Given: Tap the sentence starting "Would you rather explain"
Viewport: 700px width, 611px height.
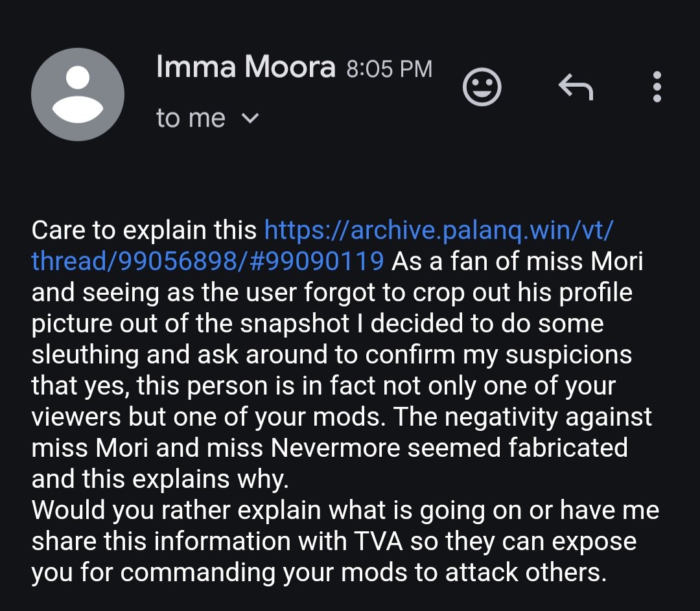Looking at the screenshot, I should pos(345,541).
